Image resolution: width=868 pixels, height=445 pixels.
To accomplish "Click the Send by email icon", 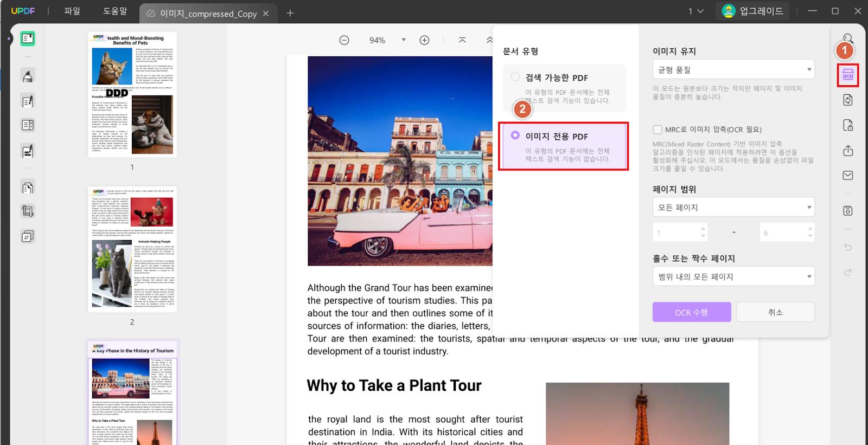I will 848,175.
